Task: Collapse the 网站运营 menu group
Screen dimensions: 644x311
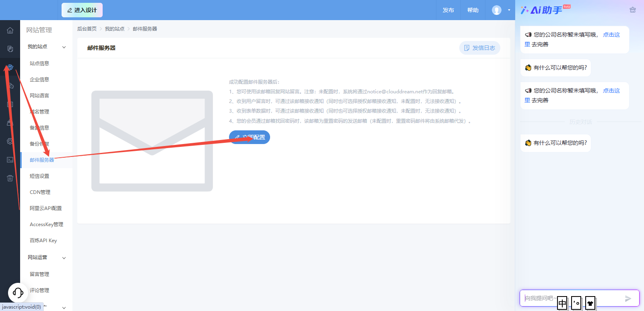Action: tap(64, 258)
